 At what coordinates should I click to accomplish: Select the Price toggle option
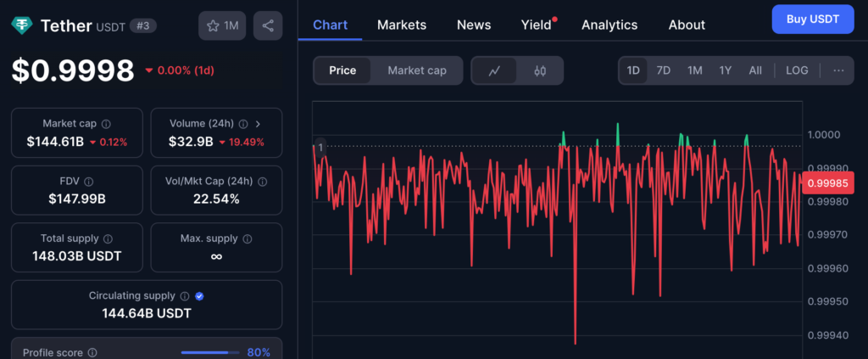342,70
